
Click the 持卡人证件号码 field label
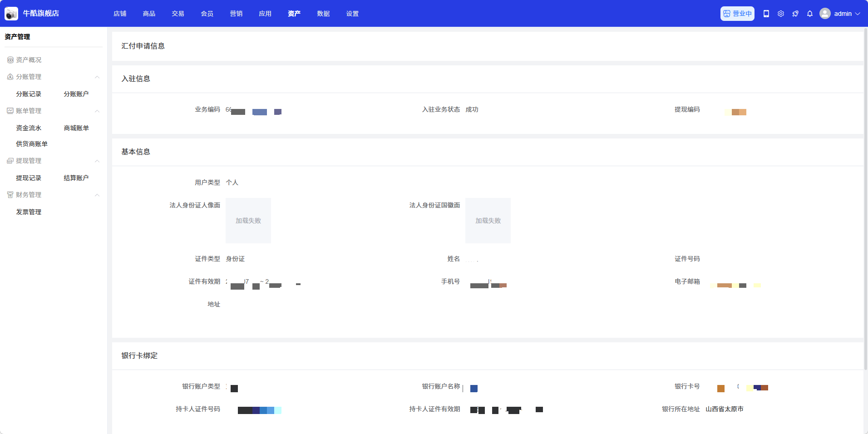(x=198, y=409)
